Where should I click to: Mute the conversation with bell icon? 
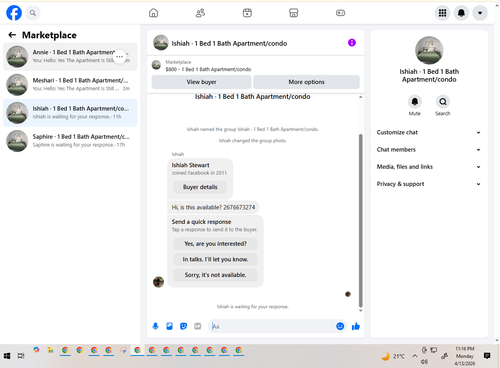pos(415,102)
